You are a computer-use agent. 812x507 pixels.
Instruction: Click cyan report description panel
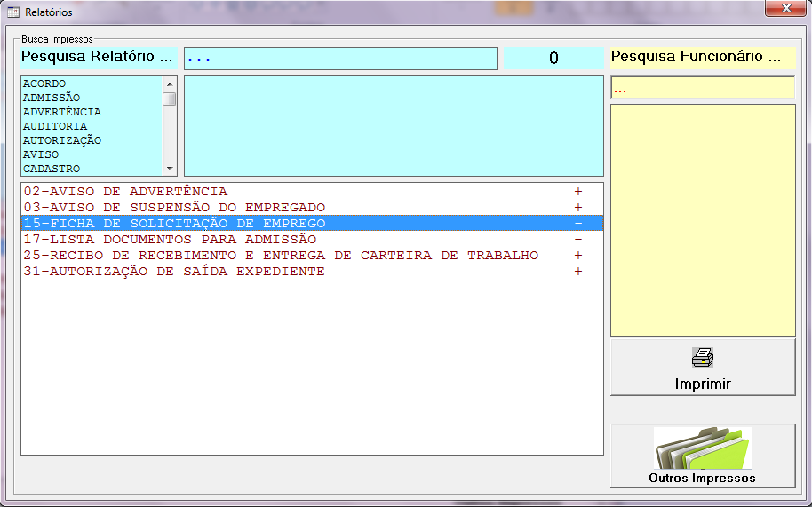394,126
